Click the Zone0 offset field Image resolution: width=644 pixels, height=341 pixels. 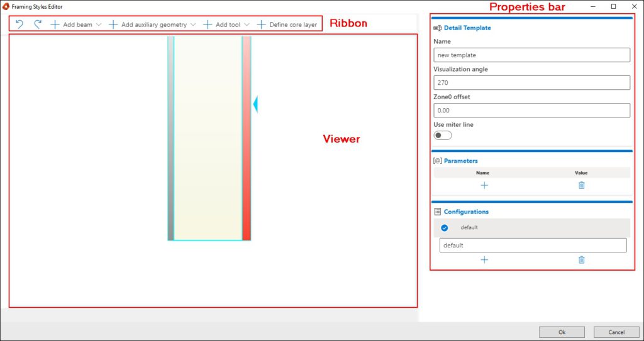(531, 111)
